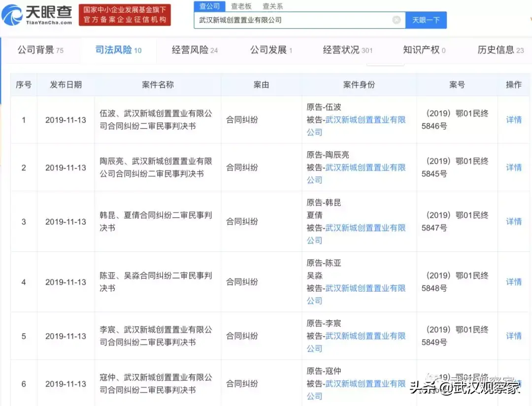Click name 夏倩 in row 3 parties
The image size is (532, 406).
(x=314, y=215)
